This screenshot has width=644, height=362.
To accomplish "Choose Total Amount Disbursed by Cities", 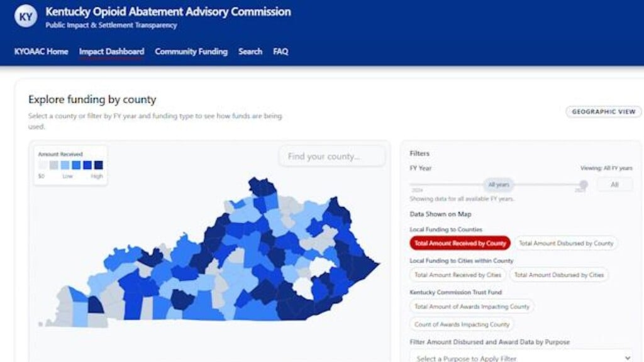I will pyautogui.click(x=559, y=275).
